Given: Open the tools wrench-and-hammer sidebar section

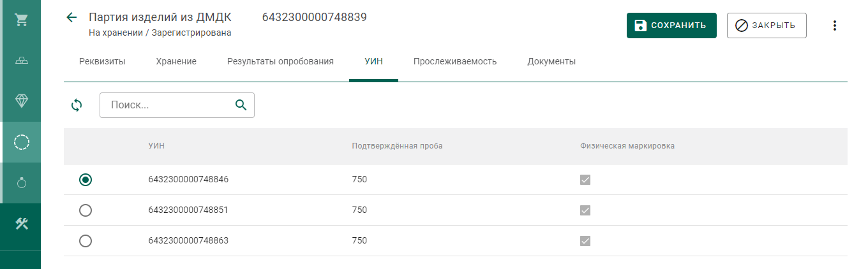Looking at the screenshot, I should point(21,224).
